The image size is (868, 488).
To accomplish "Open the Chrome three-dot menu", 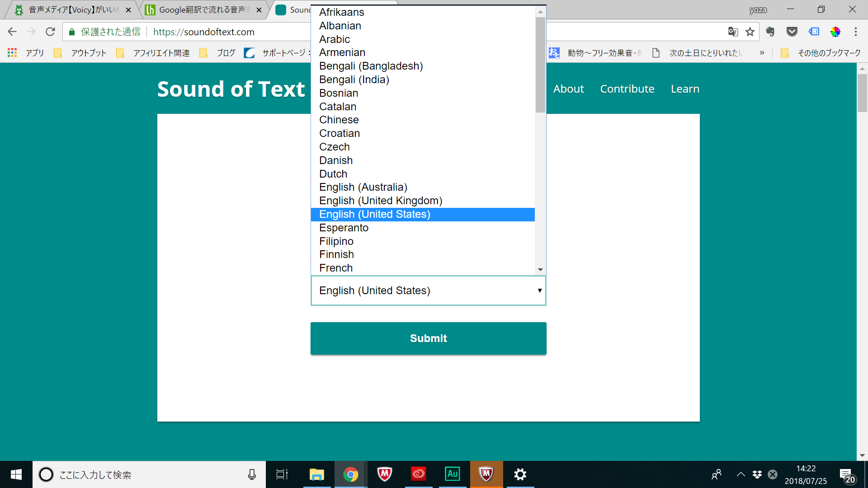I will 856,32.
